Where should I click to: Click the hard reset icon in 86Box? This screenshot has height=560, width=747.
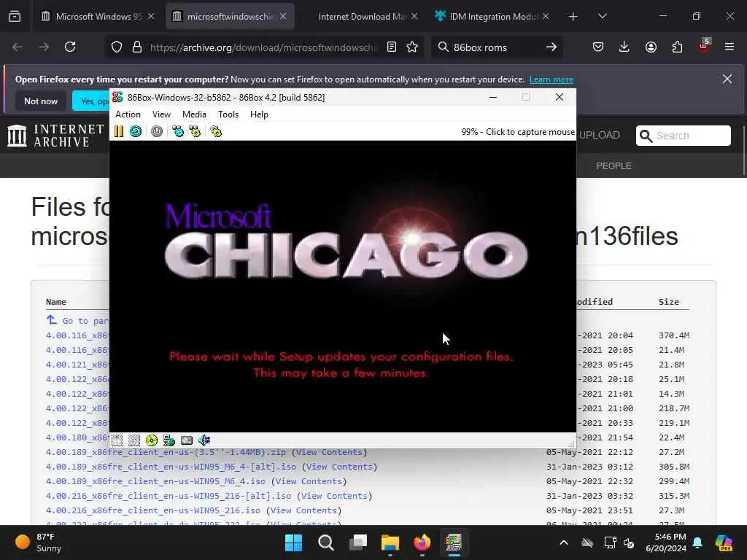(x=136, y=131)
